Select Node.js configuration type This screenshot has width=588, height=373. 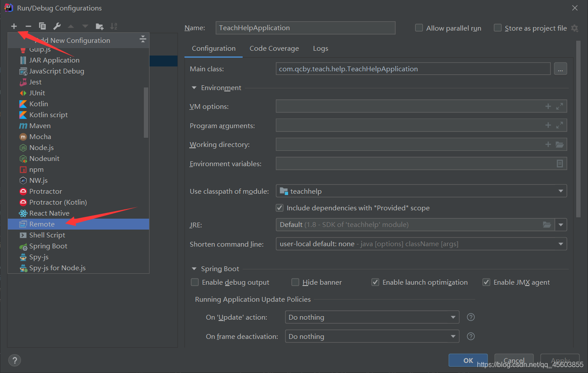point(78,147)
